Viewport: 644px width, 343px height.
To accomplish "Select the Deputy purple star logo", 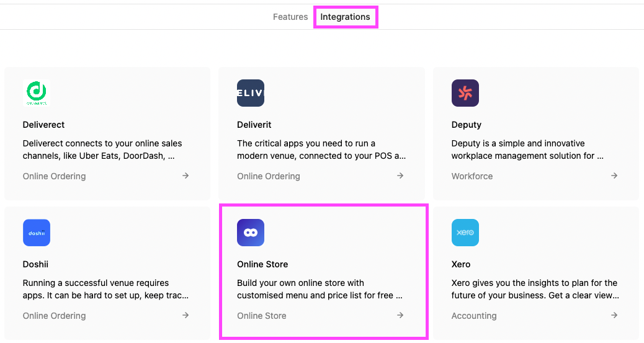I will [x=465, y=93].
